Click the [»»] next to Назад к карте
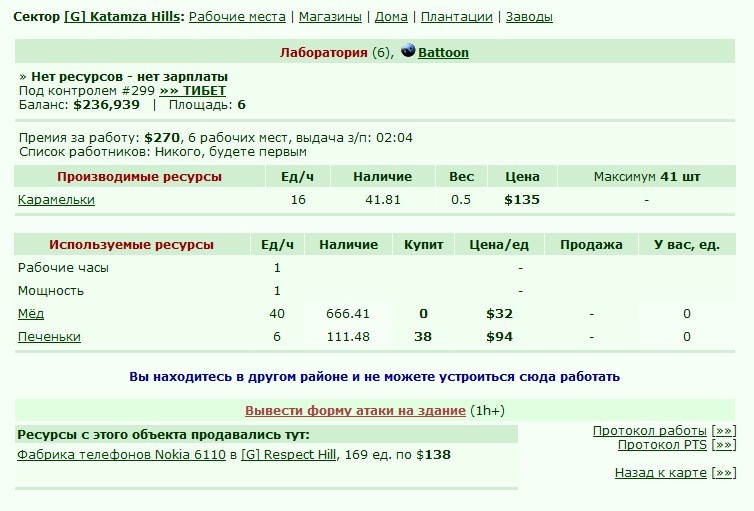Viewport: 754px width, 511px height. [x=724, y=473]
